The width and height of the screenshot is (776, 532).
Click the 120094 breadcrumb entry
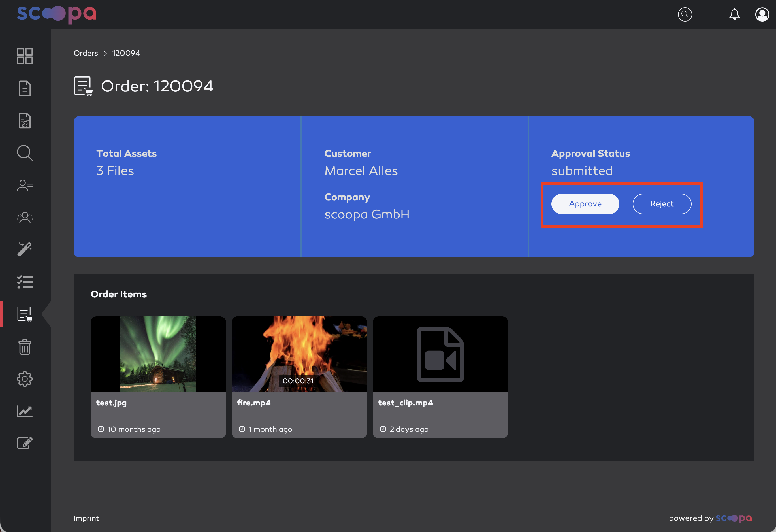point(126,53)
